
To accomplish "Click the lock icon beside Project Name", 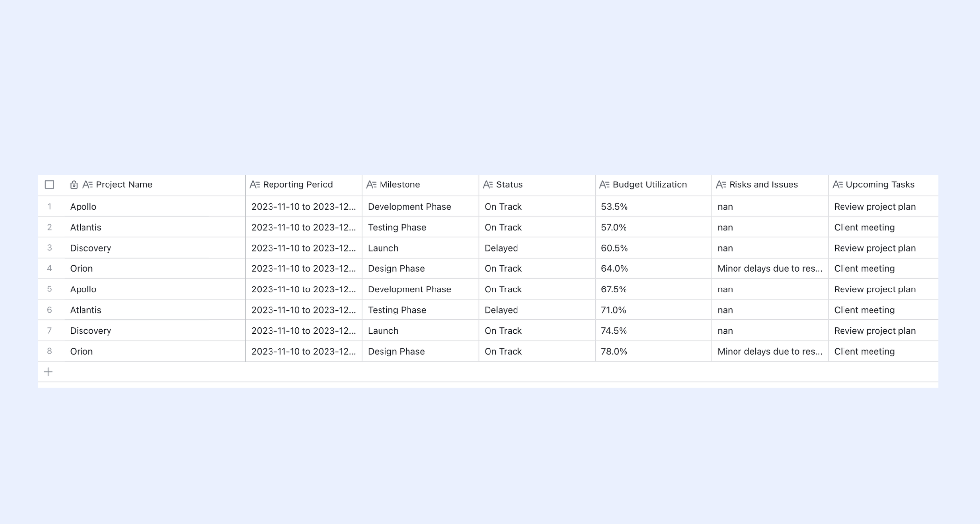I will pyautogui.click(x=74, y=185).
